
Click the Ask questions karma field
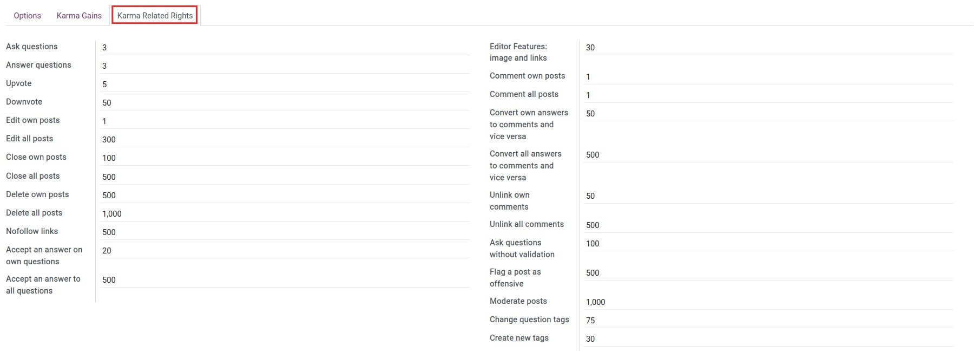(284, 48)
